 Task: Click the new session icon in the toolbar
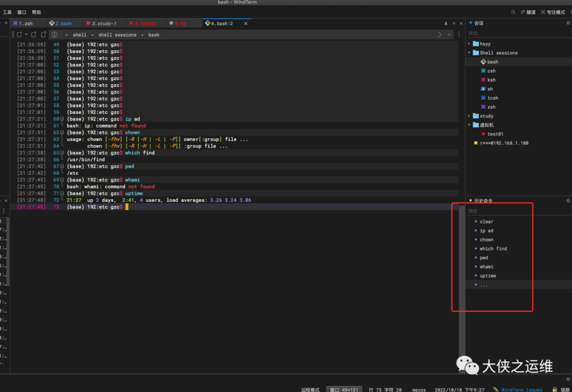[20, 34]
